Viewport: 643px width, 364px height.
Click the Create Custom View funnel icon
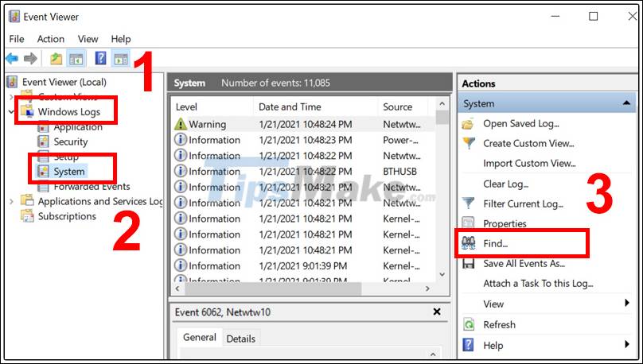(x=468, y=143)
